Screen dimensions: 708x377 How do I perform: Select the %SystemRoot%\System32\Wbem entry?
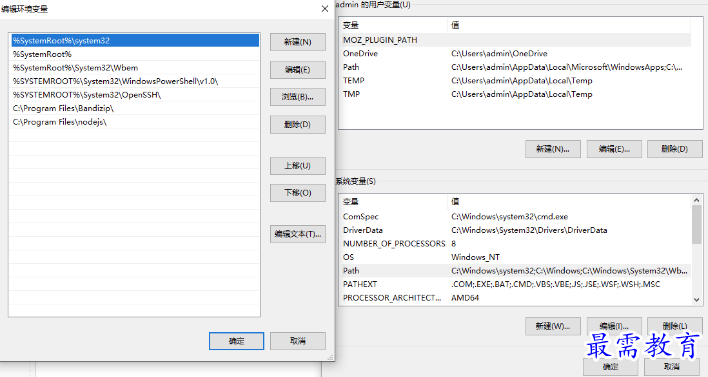pyautogui.click(x=135, y=68)
